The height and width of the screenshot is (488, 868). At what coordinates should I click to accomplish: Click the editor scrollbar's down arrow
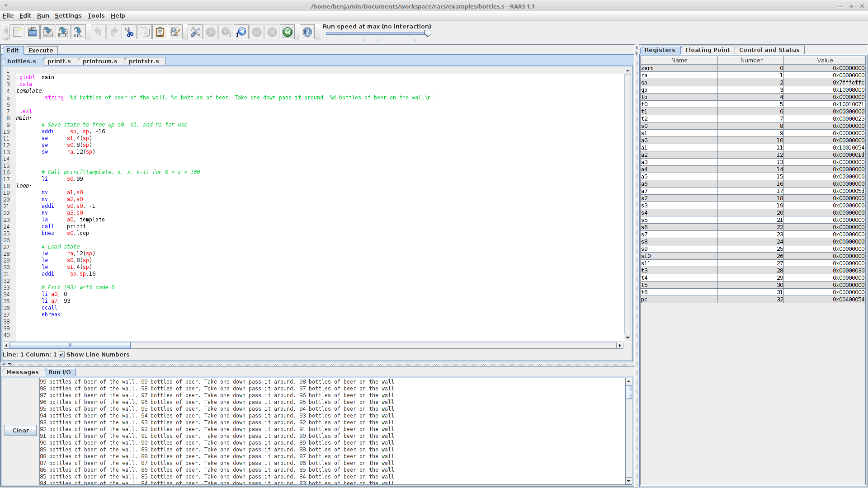[627, 338]
